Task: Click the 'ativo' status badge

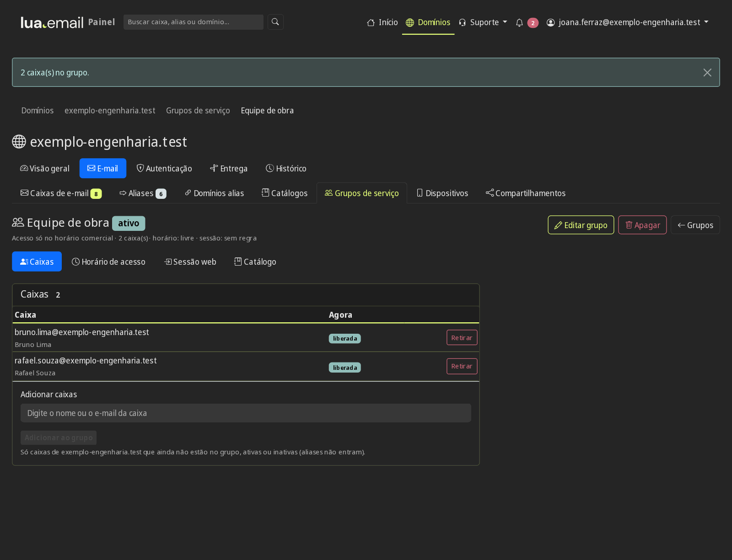Action: [129, 224]
